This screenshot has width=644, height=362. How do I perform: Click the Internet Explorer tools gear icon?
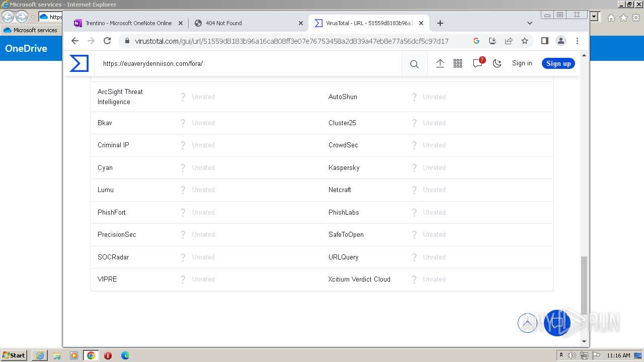click(x=636, y=18)
